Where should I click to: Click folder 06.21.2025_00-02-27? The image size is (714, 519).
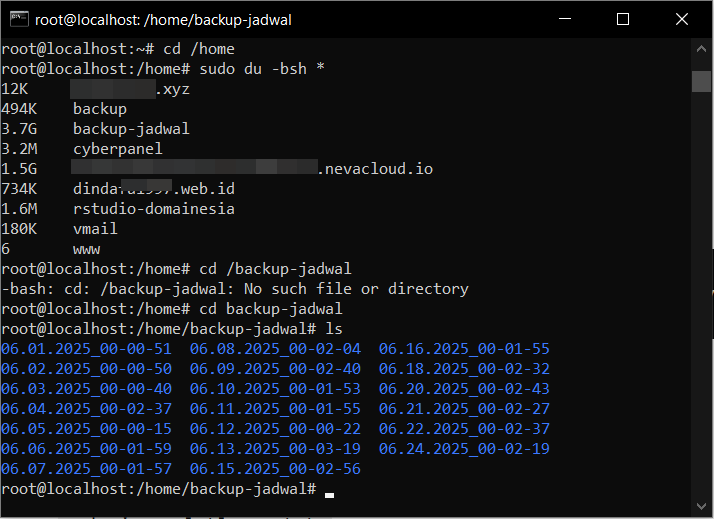click(x=464, y=409)
